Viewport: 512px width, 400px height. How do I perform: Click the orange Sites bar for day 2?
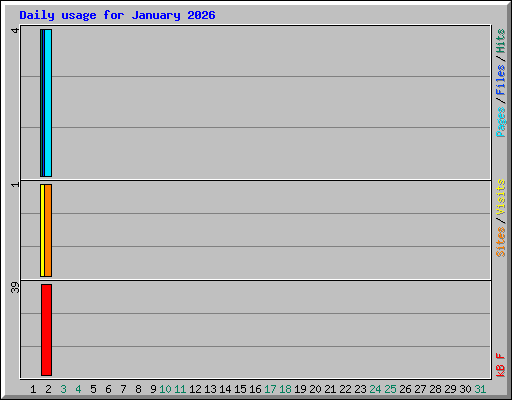point(48,230)
